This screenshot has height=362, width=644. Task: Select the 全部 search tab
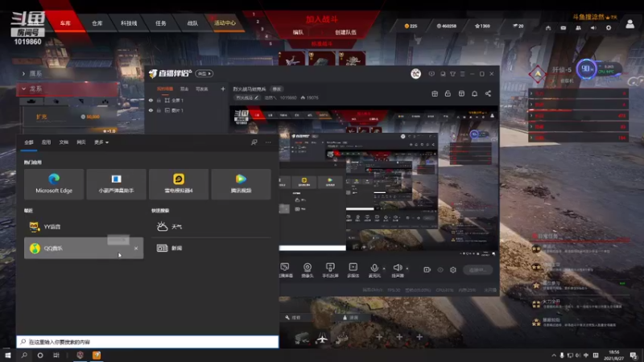(29, 142)
